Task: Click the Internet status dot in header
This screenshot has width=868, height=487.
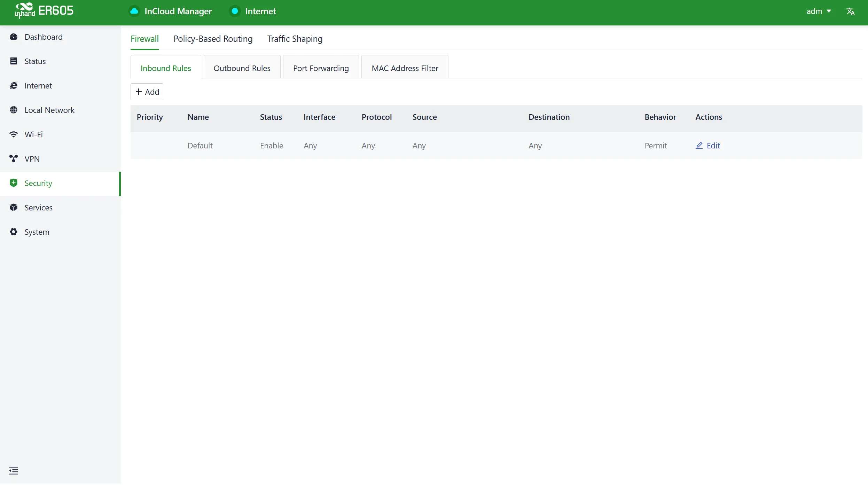Action: coord(235,11)
